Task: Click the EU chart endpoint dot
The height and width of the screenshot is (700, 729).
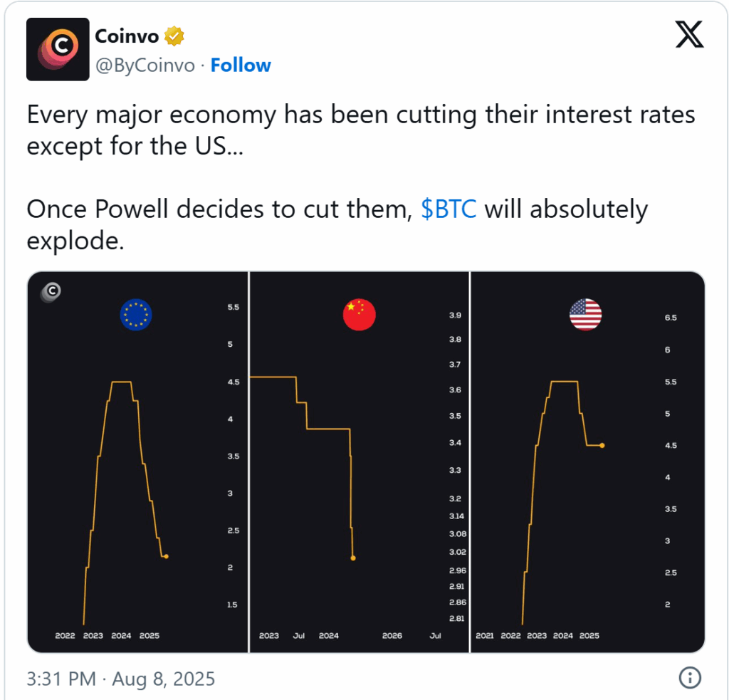Action: [x=166, y=556]
